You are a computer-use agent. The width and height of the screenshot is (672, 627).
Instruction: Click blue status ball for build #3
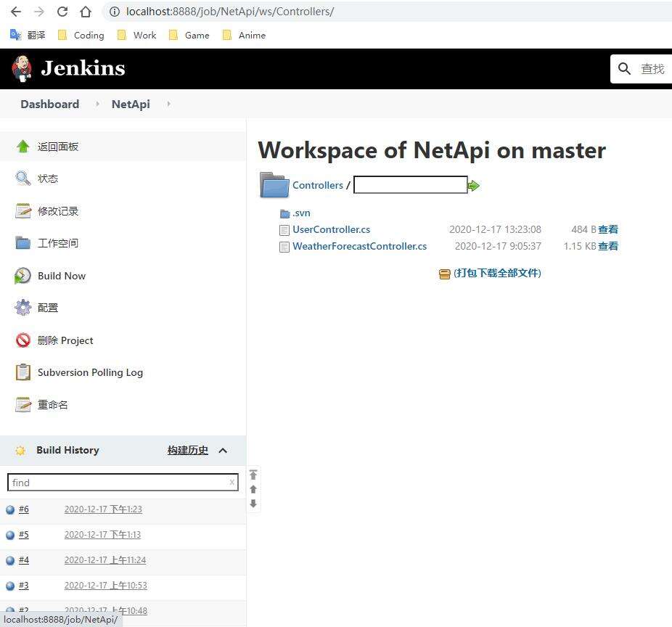[x=10, y=586]
